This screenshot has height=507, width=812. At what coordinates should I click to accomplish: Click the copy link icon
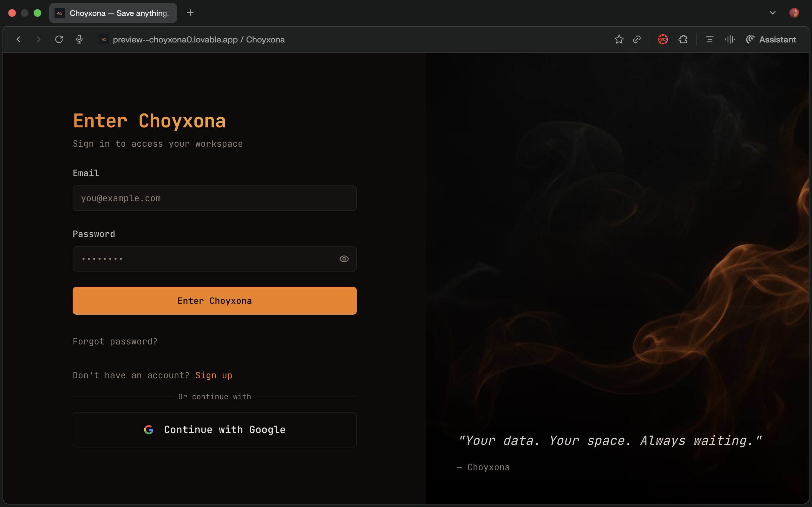tap(637, 39)
